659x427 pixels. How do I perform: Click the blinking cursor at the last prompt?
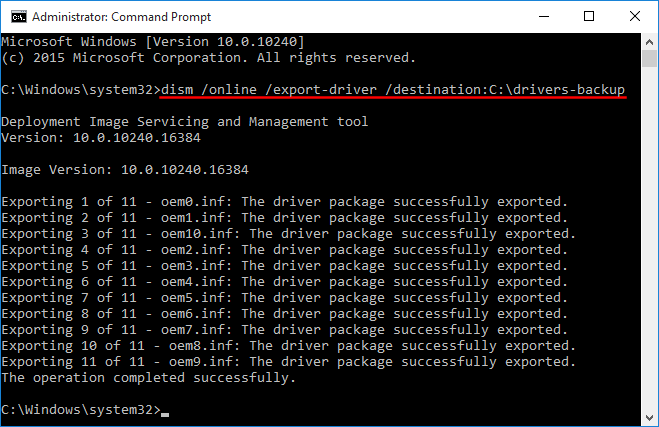click(x=165, y=411)
